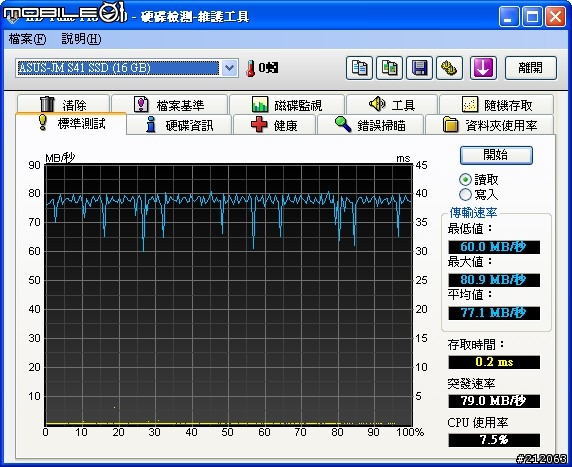This screenshot has width=572, height=467.
Task: Open the options gears icon
Action: [449, 68]
